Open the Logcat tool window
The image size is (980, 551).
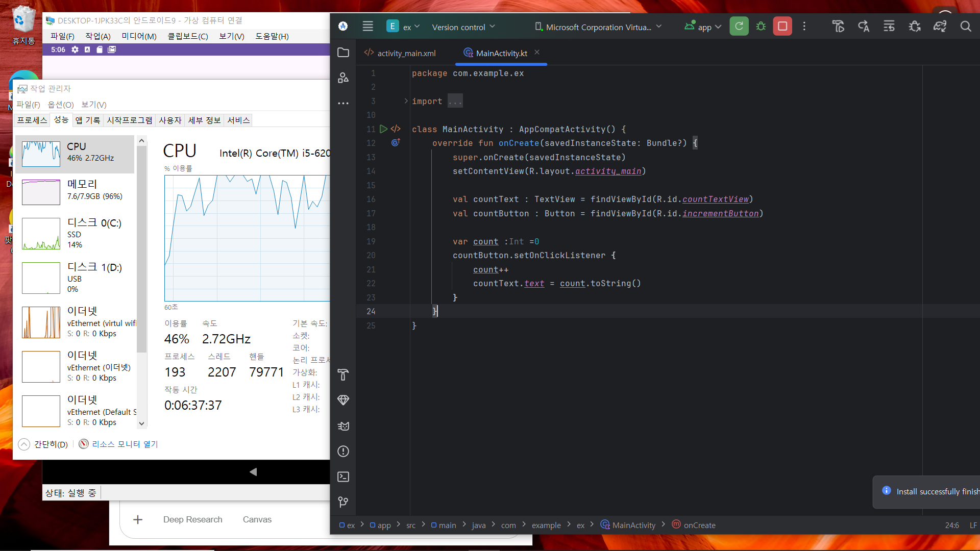pyautogui.click(x=343, y=426)
